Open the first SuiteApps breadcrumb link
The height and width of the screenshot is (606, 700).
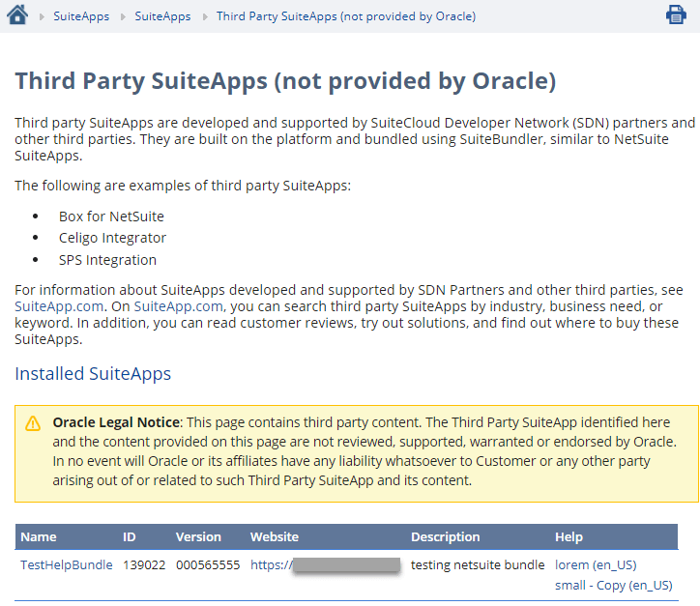[81, 16]
